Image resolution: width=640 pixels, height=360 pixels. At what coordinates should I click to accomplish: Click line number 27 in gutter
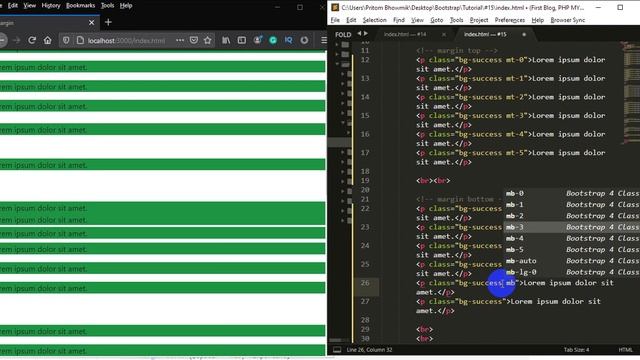coord(365,301)
